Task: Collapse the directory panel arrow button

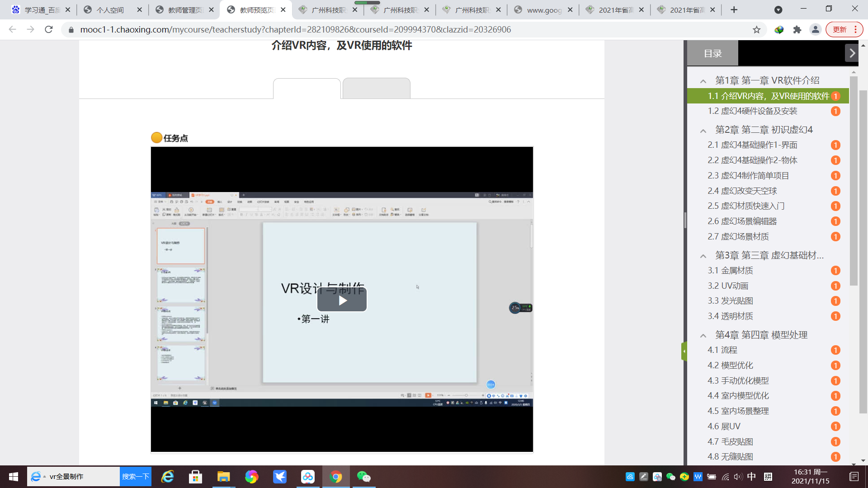Action: [852, 53]
